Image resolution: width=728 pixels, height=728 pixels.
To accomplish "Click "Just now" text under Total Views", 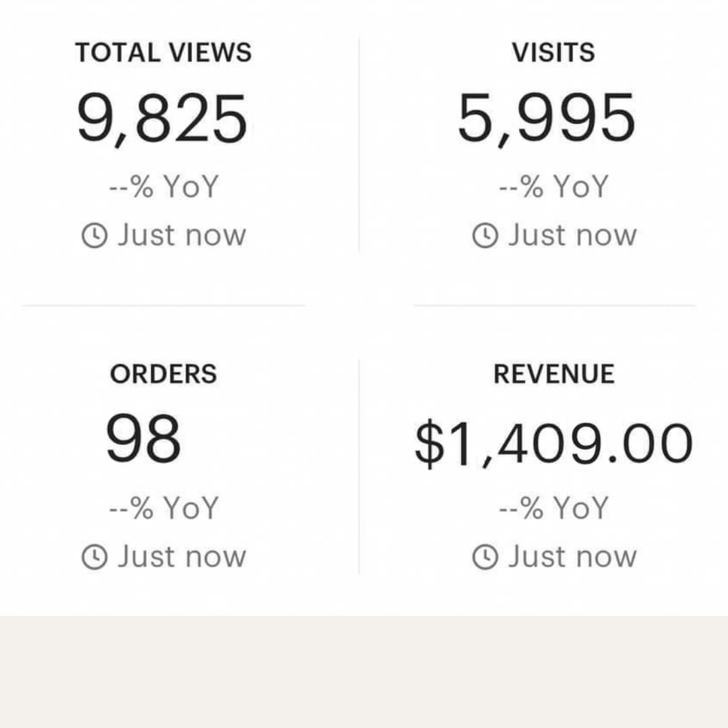I will [182, 235].
